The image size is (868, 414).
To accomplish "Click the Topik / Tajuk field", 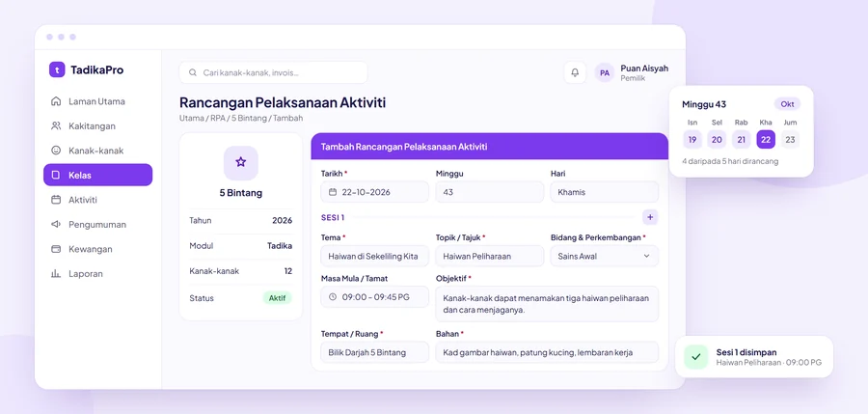I will tap(489, 256).
